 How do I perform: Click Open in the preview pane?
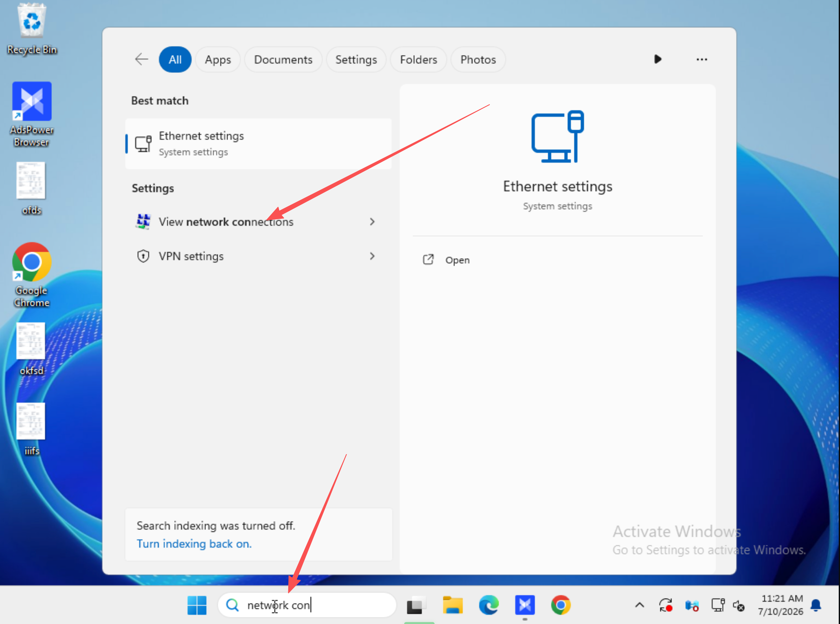pos(446,260)
